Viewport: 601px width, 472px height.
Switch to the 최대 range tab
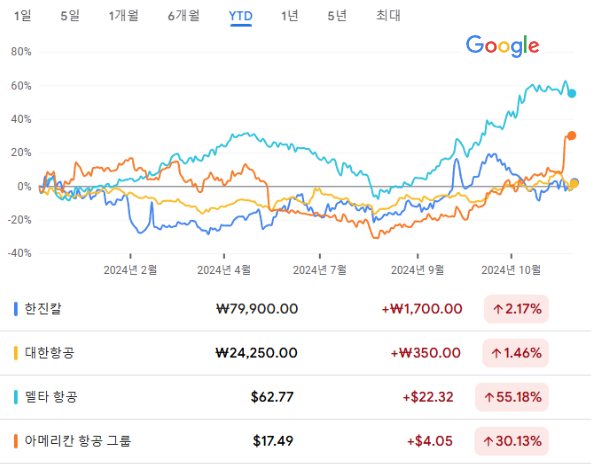[388, 16]
